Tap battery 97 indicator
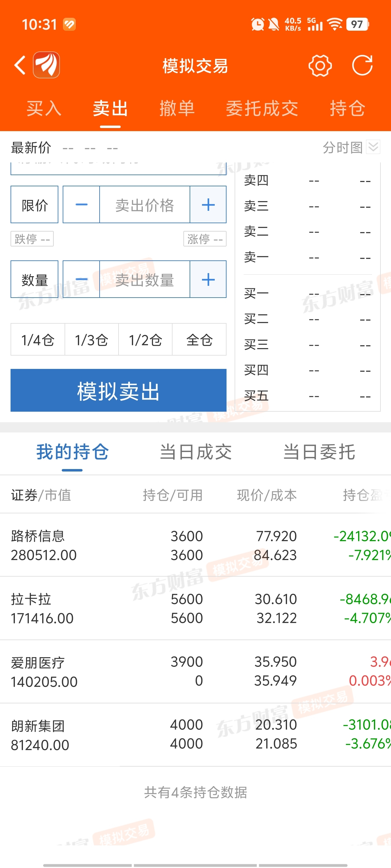Screen dimensions: 391x868 357,24
